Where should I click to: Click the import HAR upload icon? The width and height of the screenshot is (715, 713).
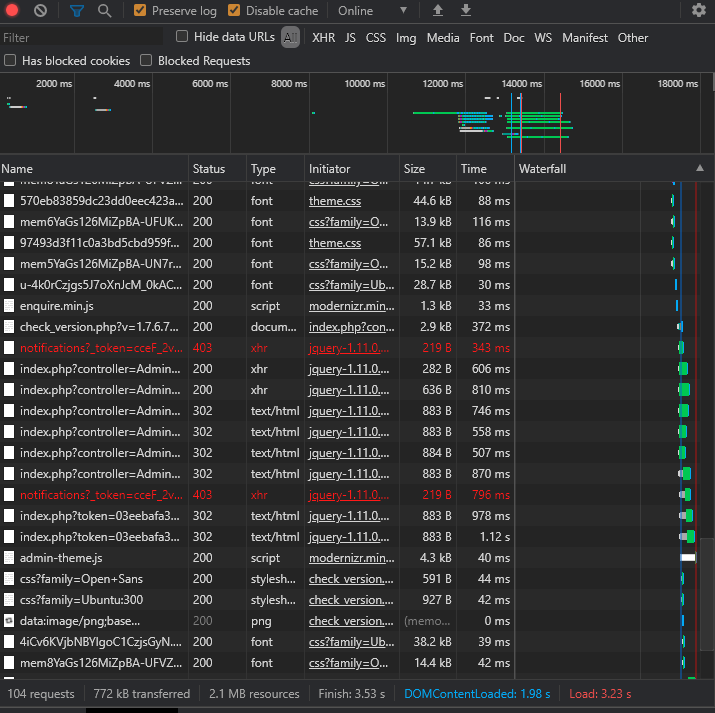click(437, 11)
